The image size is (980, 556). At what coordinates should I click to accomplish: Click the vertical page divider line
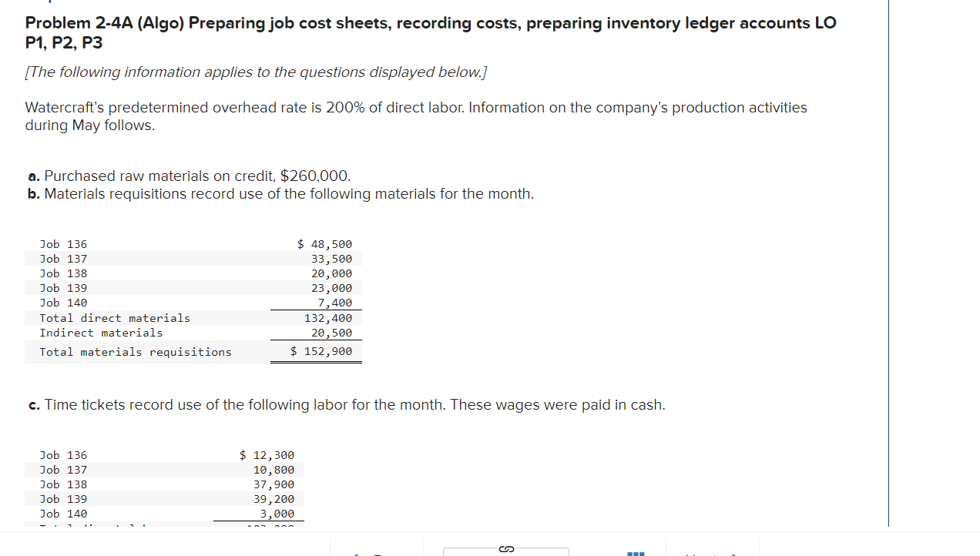[890, 277]
